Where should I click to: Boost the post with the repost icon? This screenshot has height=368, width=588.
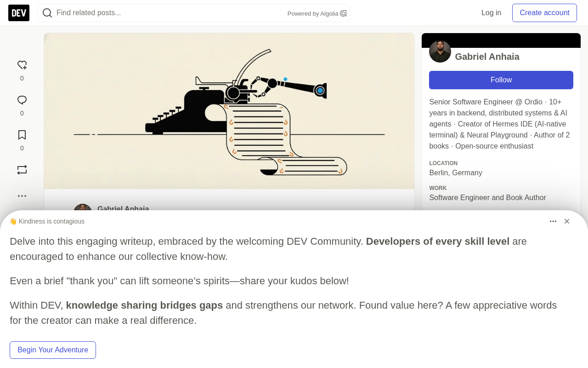[22, 170]
